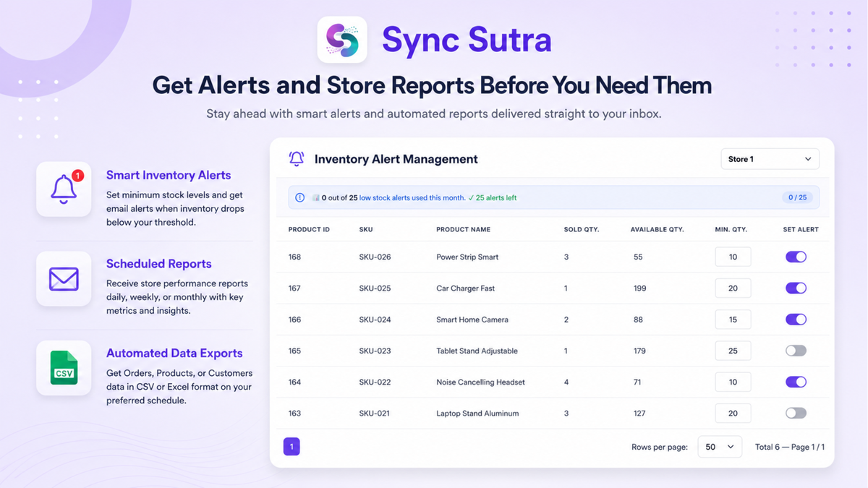Click SKU-021 cell

[375, 414]
